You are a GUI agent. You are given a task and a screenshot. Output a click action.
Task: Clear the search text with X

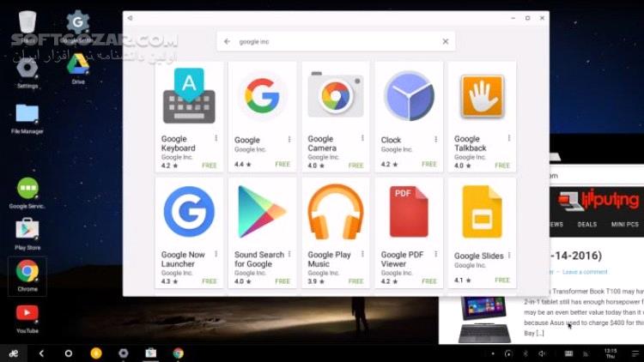click(x=446, y=41)
